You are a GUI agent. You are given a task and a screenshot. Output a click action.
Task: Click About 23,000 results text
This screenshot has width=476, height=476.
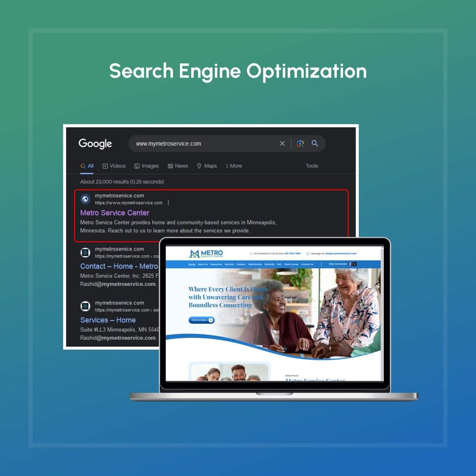coord(122,182)
